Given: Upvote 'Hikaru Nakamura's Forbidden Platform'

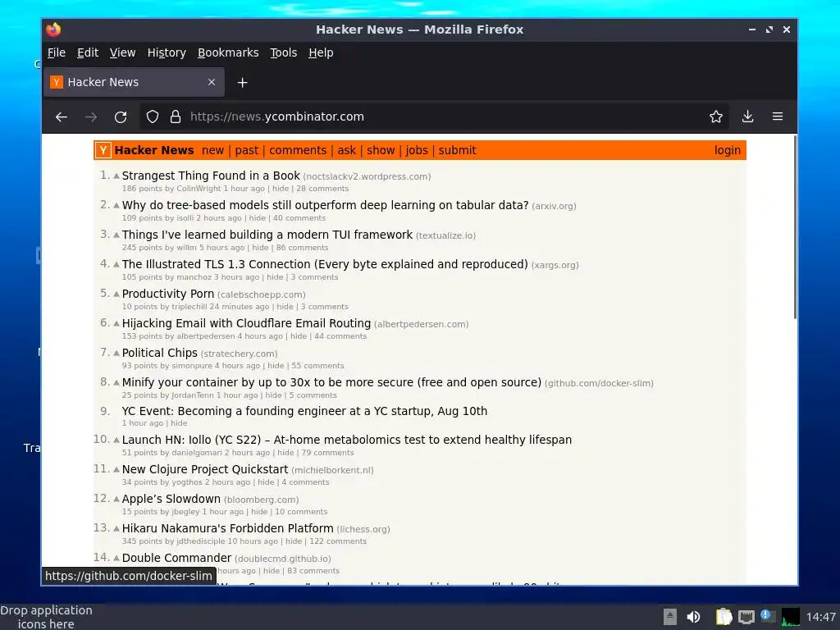Looking at the screenshot, I should point(116,528).
